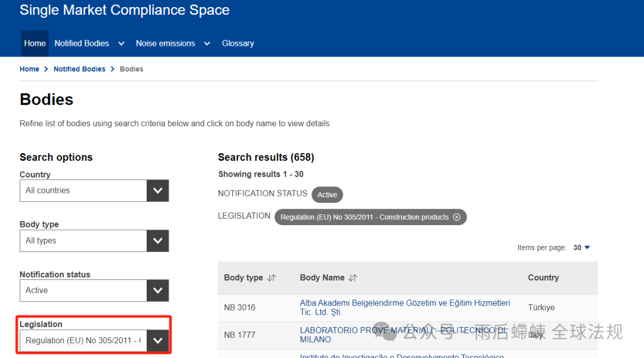Select the NB 1777 cell

240,335
